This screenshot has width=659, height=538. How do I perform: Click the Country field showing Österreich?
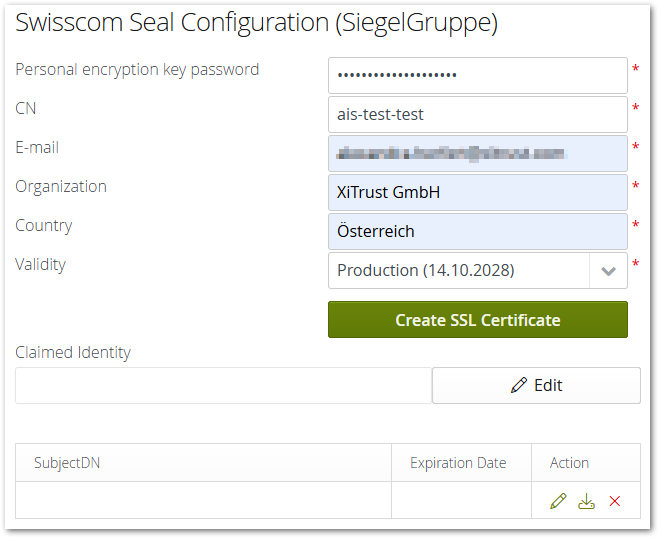pyautogui.click(x=477, y=231)
